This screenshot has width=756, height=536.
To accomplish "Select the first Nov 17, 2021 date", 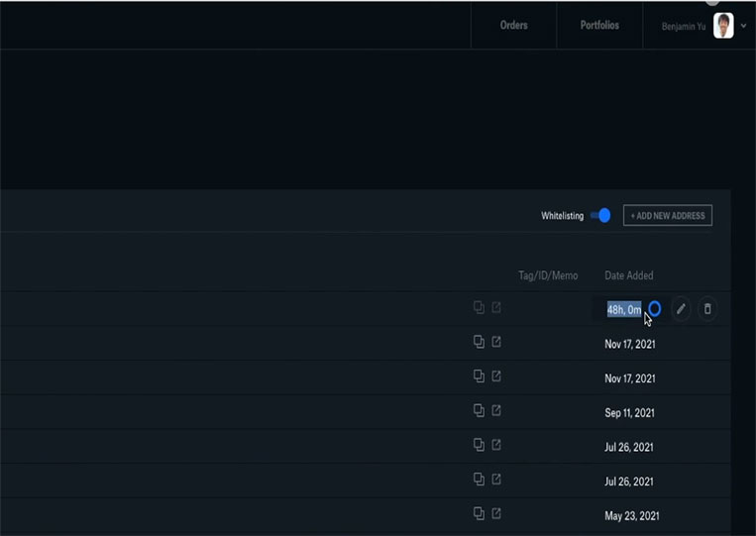I will [630, 344].
